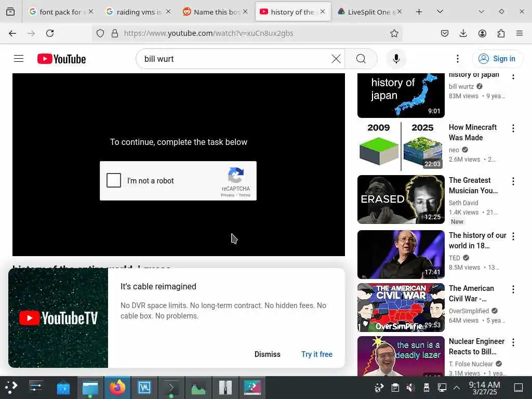
Task: Open the archive manager taskbar icon
Action: pyautogui.click(x=225, y=387)
